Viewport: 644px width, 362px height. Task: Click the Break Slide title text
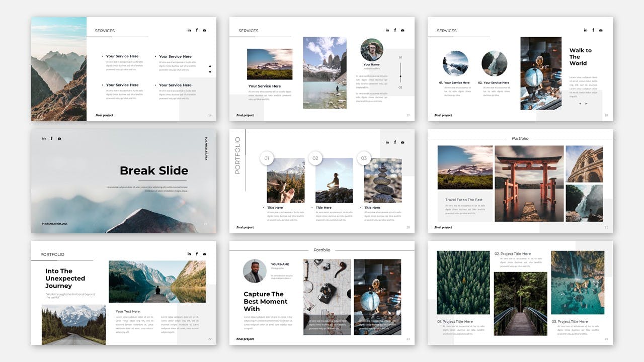coord(154,170)
